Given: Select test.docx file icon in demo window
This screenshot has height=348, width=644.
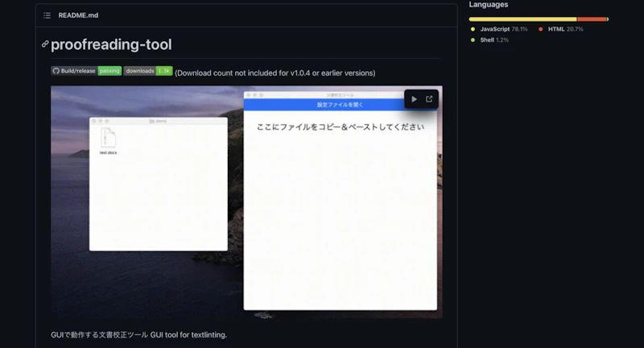Looking at the screenshot, I should pos(108,140).
